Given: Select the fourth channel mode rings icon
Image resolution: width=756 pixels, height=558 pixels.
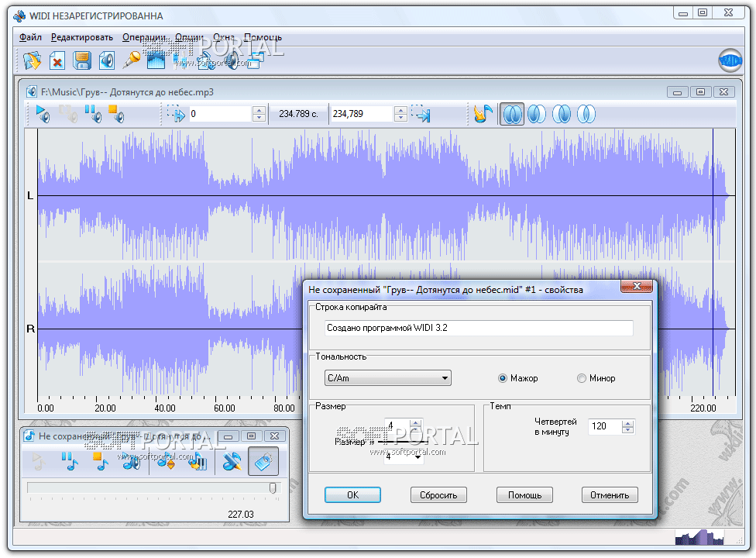Looking at the screenshot, I should (x=586, y=114).
